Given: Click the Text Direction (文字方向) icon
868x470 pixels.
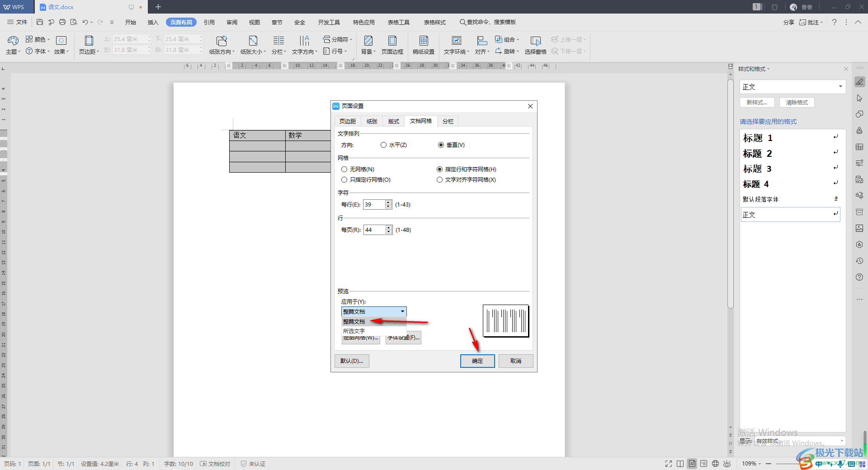Looking at the screenshot, I should point(305,45).
